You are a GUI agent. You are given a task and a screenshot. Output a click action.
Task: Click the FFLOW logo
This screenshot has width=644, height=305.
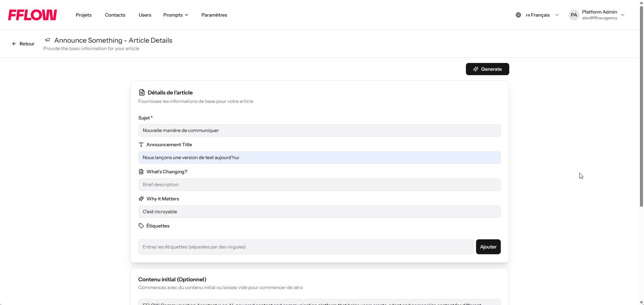pos(33,15)
